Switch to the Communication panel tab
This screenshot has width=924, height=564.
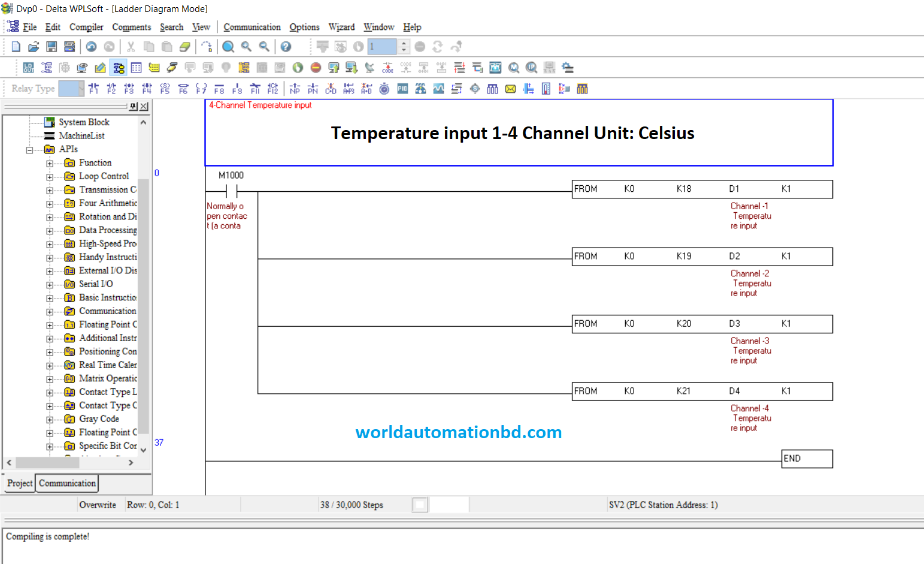[x=67, y=483]
